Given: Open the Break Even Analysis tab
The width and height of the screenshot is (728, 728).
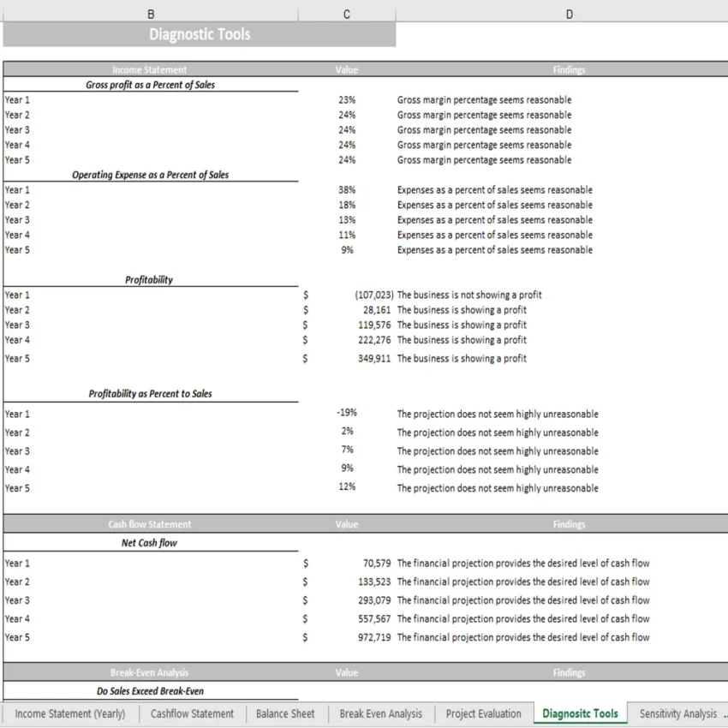Looking at the screenshot, I should (380, 713).
